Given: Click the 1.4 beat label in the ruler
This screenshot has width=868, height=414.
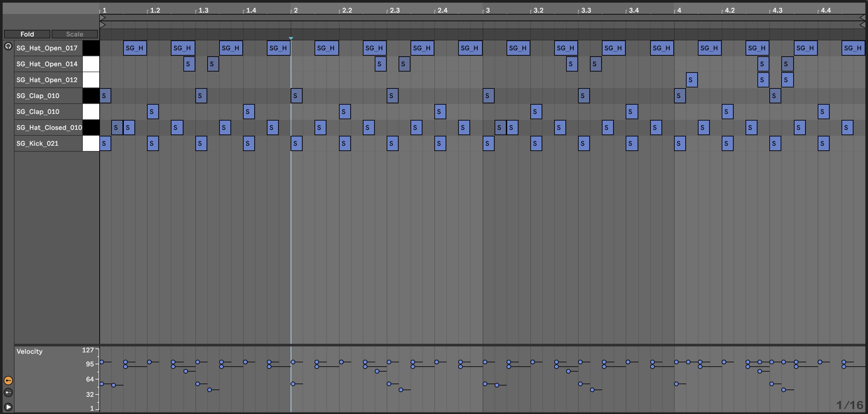Looking at the screenshot, I should tap(251, 10).
